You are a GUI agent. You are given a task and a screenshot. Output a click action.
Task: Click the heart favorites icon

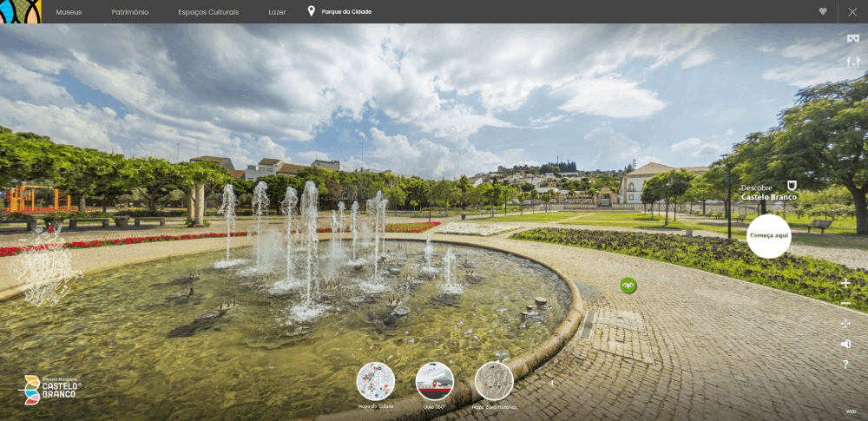[x=823, y=11]
